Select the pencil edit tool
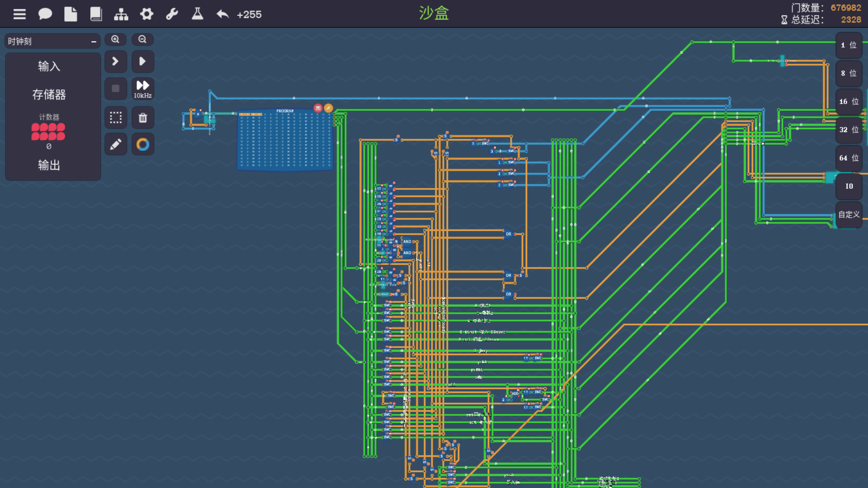Image resolution: width=868 pixels, height=488 pixels. pyautogui.click(x=115, y=144)
